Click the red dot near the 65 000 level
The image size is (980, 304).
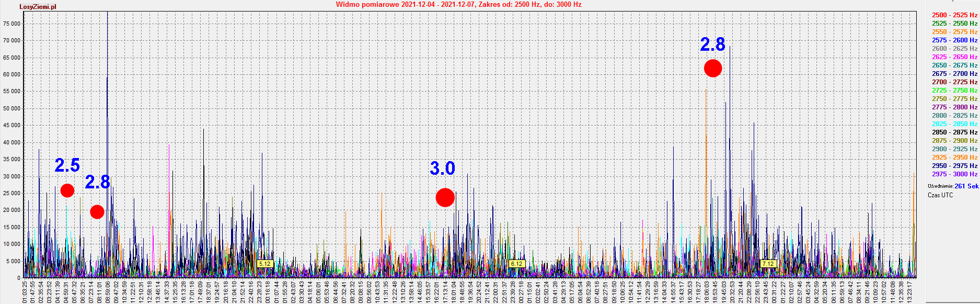tap(713, 68)
